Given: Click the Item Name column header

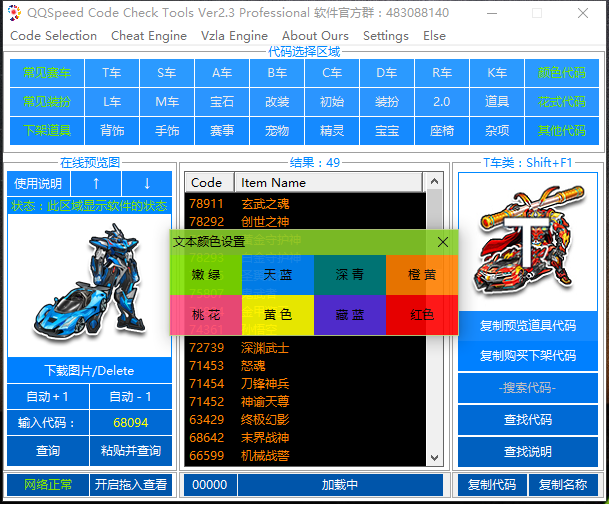Looking at the screenshot, I should [329, 183].
